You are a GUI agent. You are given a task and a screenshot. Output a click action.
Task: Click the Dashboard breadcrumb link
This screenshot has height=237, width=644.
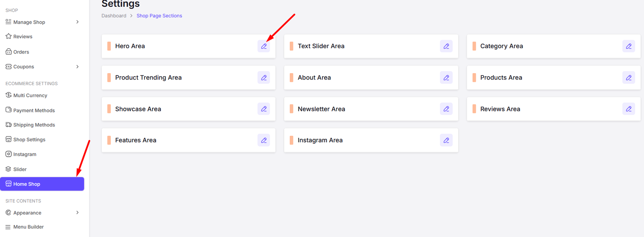[x=114, y=16]
